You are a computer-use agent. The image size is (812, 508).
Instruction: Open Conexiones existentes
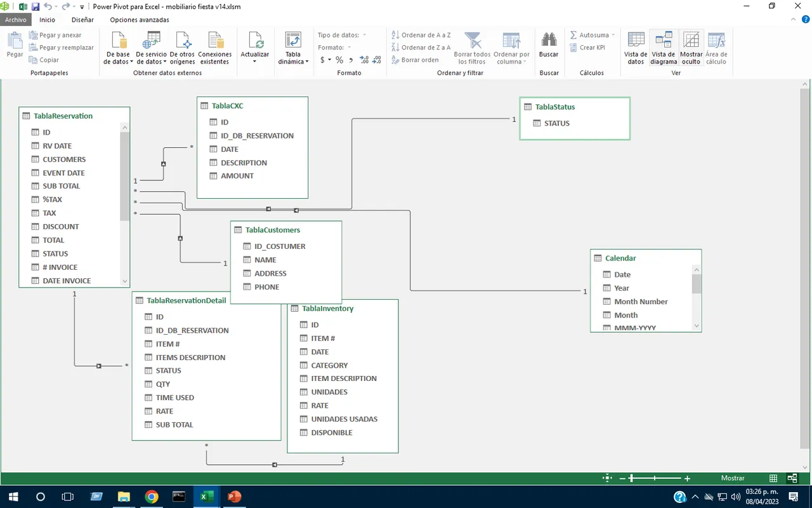(215, 48)
